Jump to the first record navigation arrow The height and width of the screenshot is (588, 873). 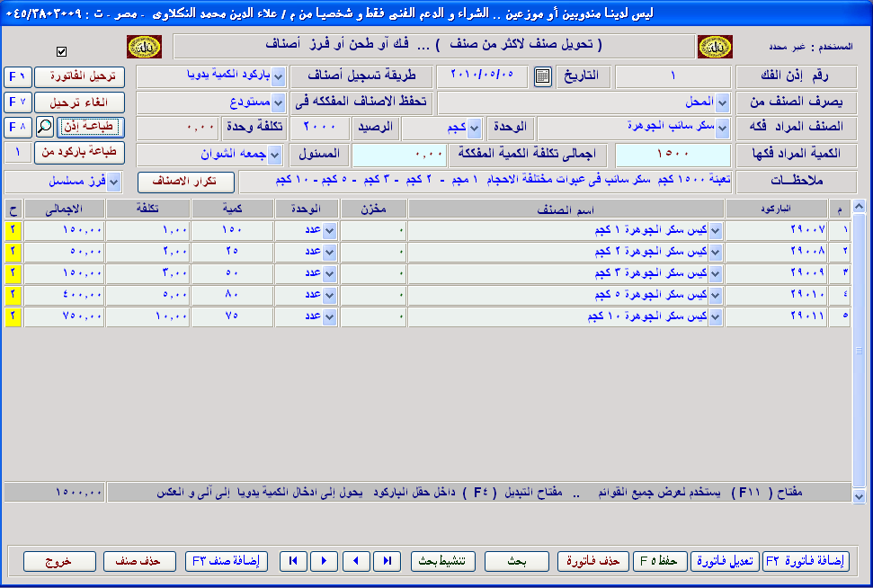pyautogui.click(x=292, y=561)
